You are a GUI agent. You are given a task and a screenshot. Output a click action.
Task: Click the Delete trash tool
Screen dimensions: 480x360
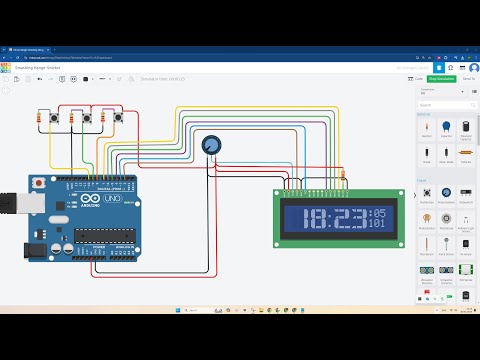[28, 79]
